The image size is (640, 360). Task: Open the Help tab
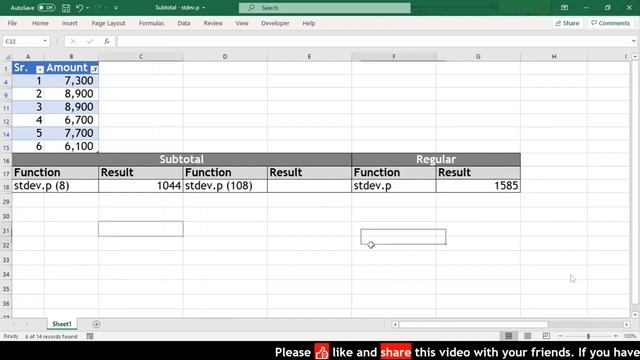tap(309, 23)
